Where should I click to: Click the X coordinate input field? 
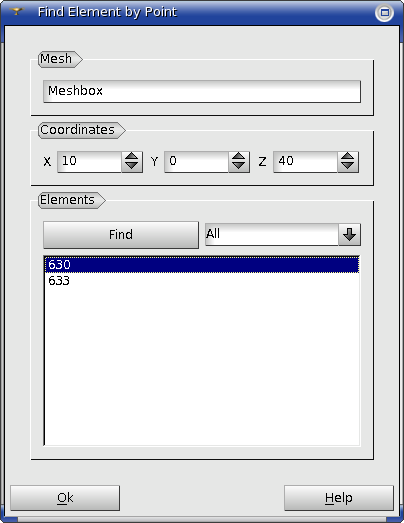(x=89, y=162)
